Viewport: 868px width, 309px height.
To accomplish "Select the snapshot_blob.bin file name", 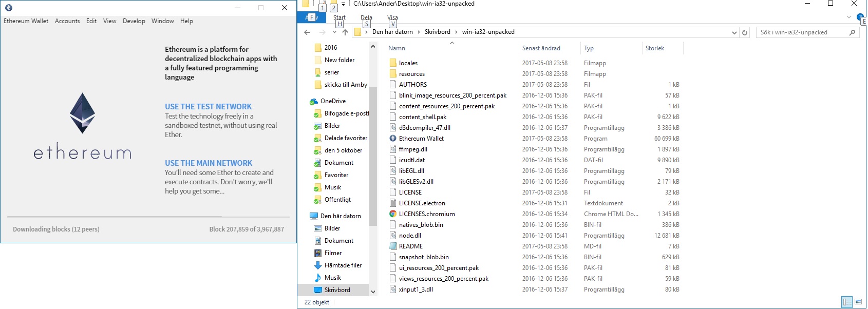I will (424, 257).
